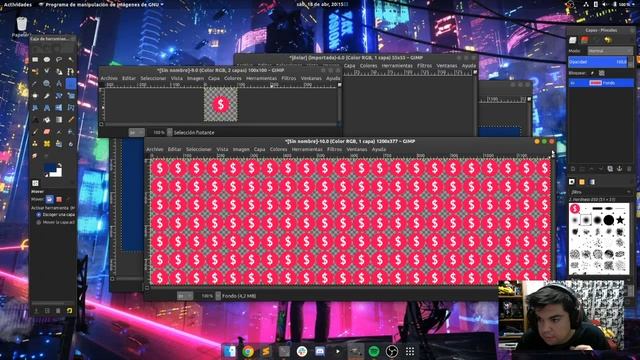The image size is (640, 360).
Task: Anchor the floating layer
Action: (x=620, y=169)
